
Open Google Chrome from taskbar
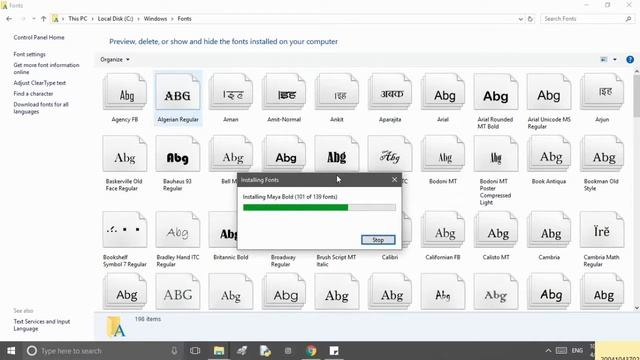[x=311, y=351]
